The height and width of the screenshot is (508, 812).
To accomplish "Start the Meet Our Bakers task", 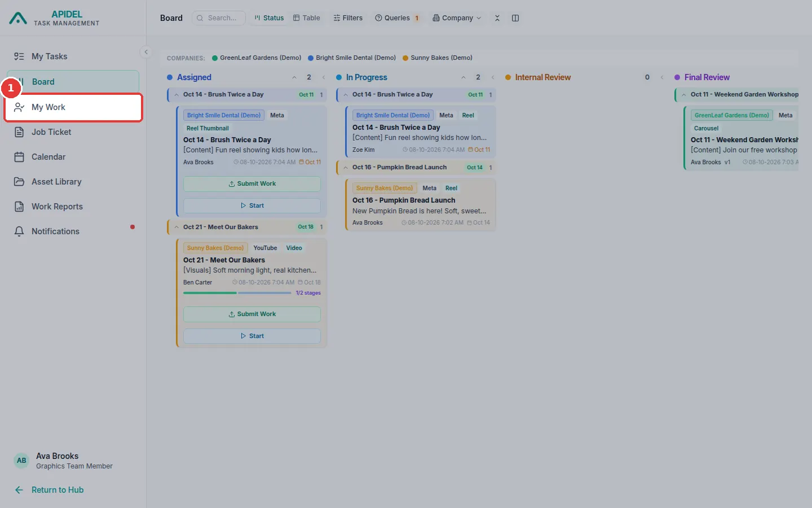I will tap(252, 336).
